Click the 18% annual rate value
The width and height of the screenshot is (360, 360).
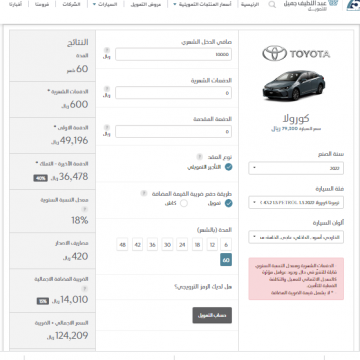coord(80,220)
